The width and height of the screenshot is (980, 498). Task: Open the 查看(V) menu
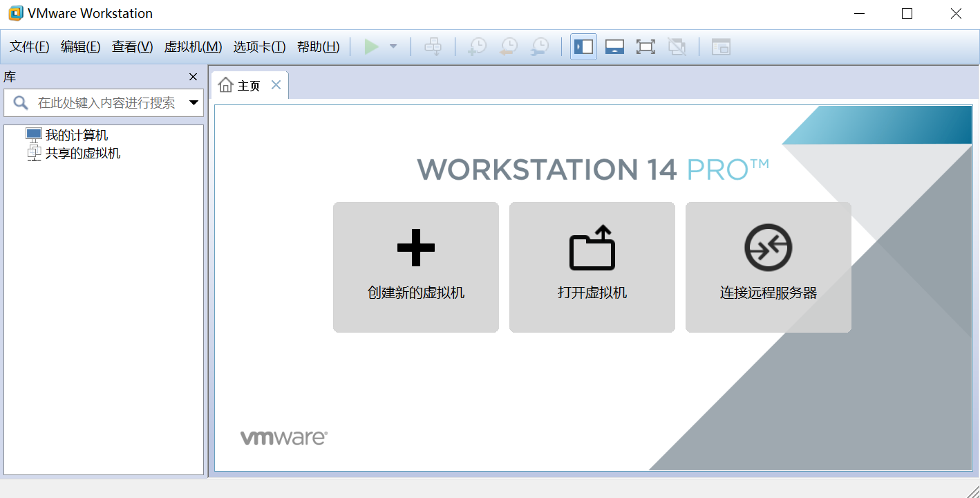tap(133, 47)
